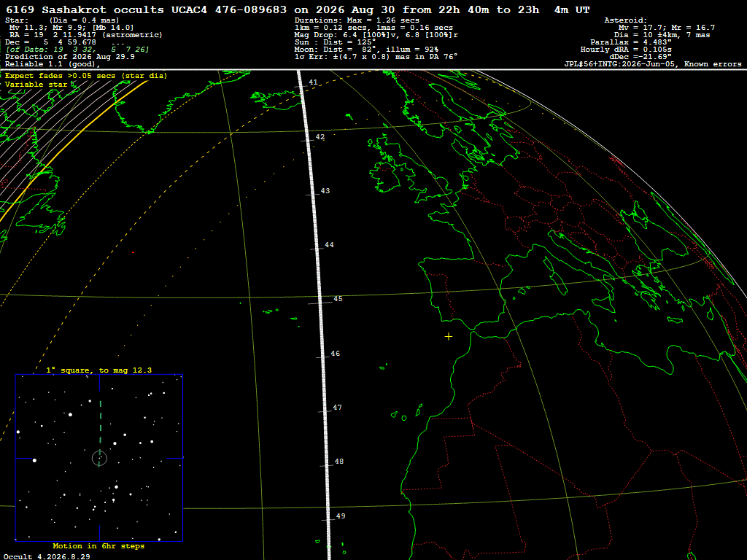The height and width of the screenshot is (560, 747).
Task: Click the 'Motion in 6hr steps' caption
Action: pos(98,545)
